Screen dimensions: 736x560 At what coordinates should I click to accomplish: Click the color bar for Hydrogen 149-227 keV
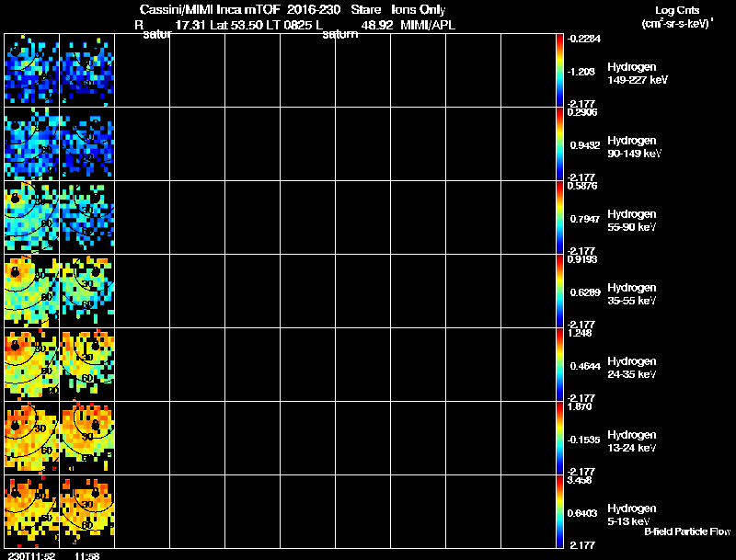point(559,71)
